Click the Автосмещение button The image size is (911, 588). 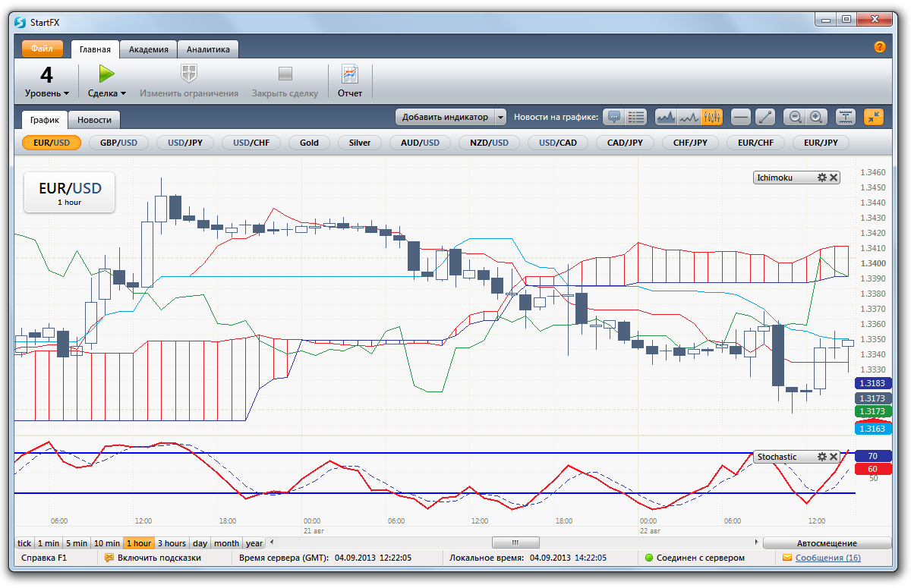click(827, 543)
